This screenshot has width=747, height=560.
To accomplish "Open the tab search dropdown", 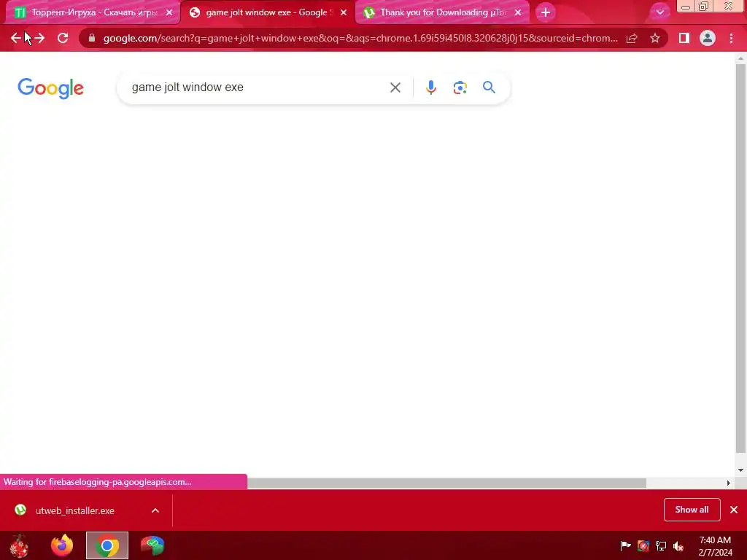I will tap(659, 12).
